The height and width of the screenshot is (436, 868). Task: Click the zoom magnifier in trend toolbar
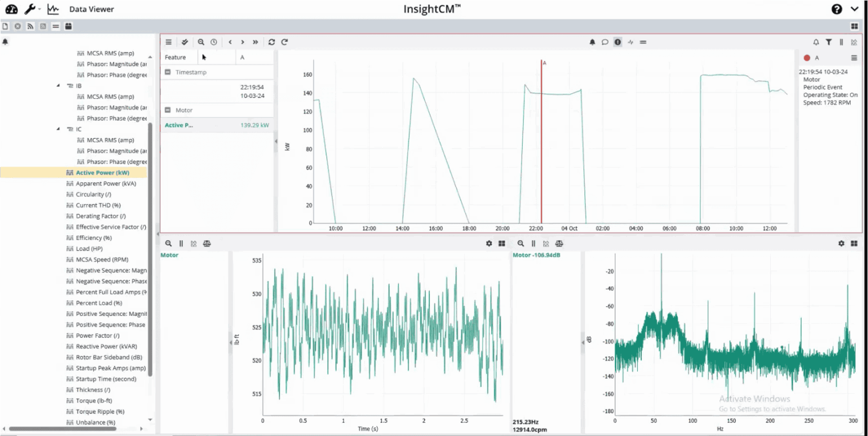[201, 42]
